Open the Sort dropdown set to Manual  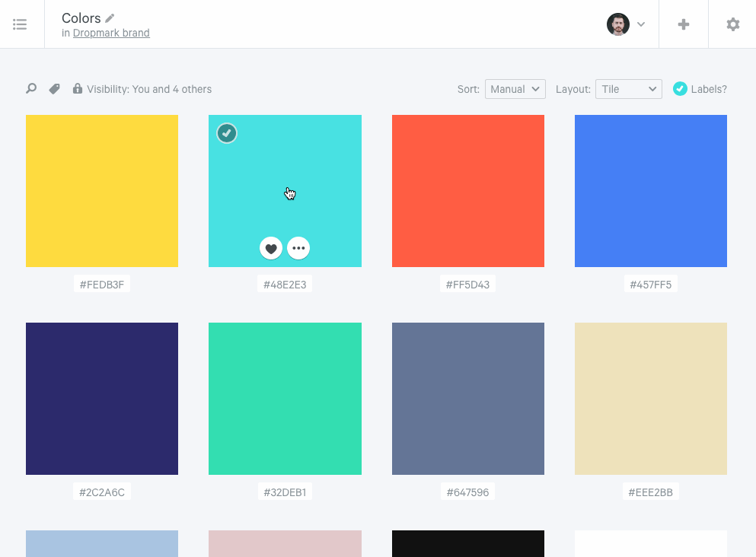515,89
